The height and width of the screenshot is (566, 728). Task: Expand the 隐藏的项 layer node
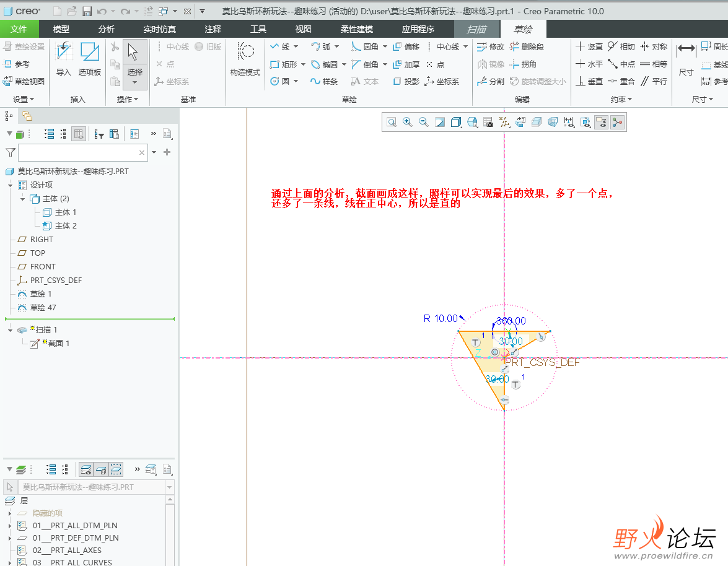(10, 513)
